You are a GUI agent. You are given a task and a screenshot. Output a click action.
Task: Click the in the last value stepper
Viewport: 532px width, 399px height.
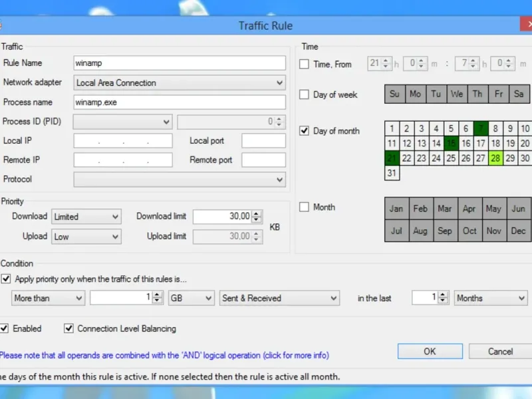442,298
